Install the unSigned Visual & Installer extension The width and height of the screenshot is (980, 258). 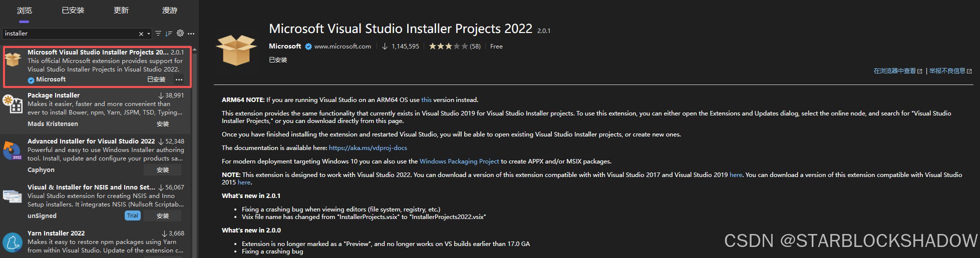(x=163, y=216)
